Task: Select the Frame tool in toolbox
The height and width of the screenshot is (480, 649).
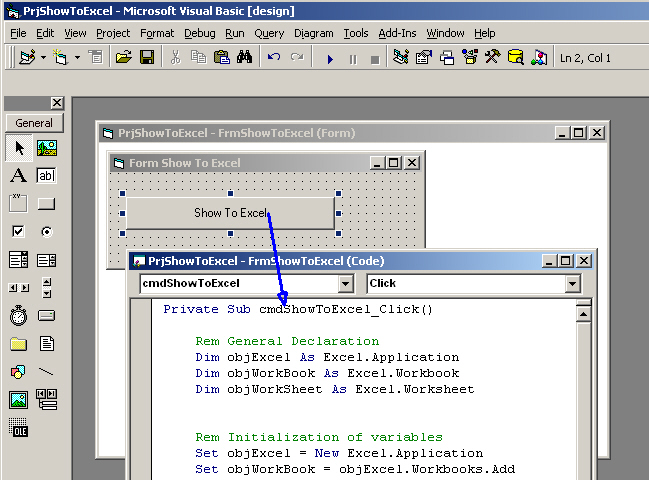Action: point(19,204)
